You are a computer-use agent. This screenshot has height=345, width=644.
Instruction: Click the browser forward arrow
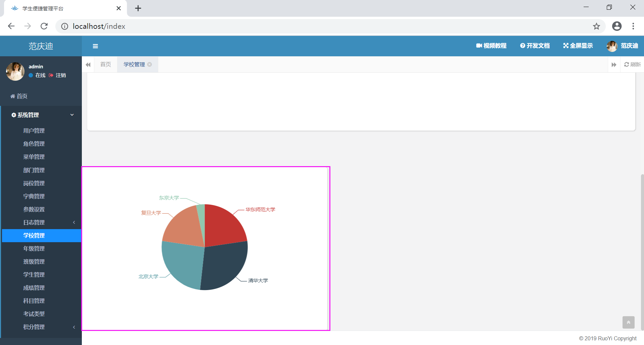(x=28, y=26)
